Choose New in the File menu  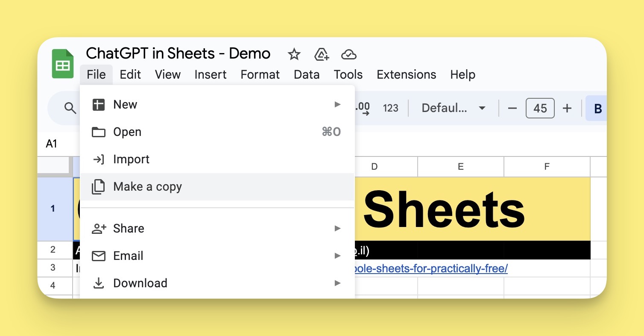[x=217, y=105]
